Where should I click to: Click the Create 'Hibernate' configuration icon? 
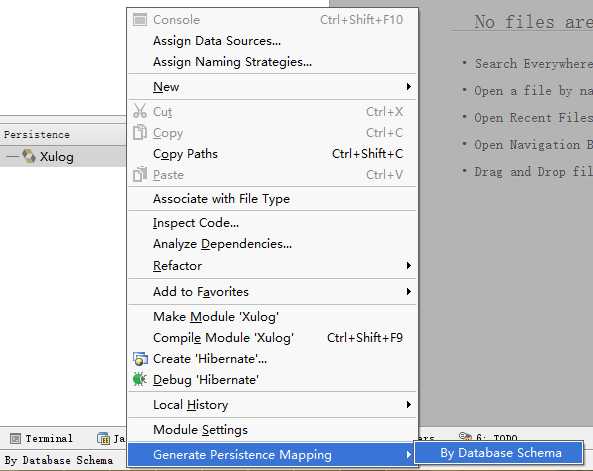(x=140, y=359)
